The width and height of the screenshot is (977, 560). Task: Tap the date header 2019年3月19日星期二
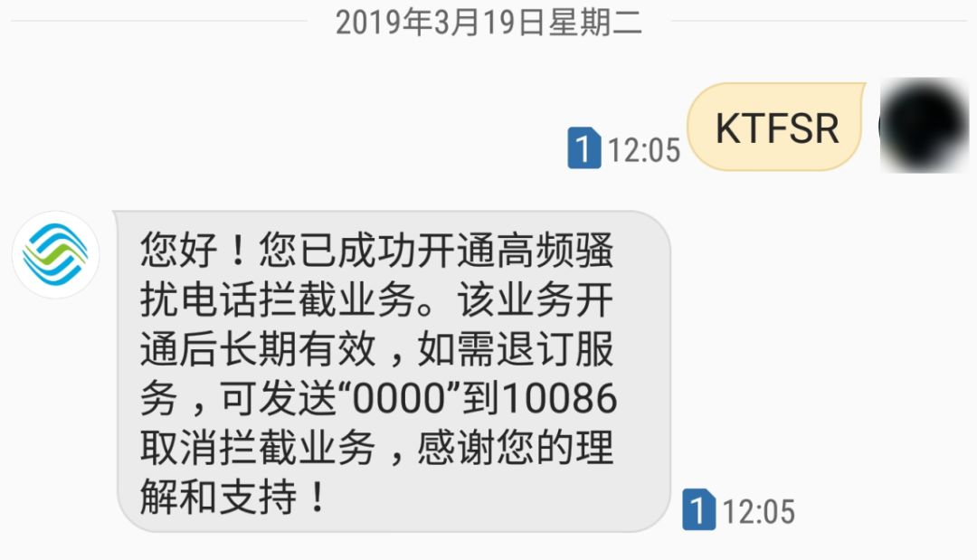tap(488, 23)
